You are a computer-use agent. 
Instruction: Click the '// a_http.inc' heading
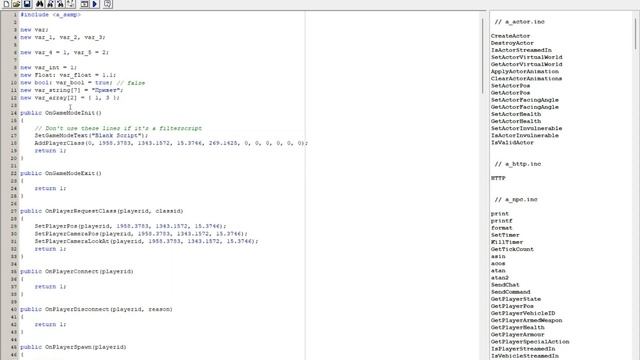coord(518,164)
